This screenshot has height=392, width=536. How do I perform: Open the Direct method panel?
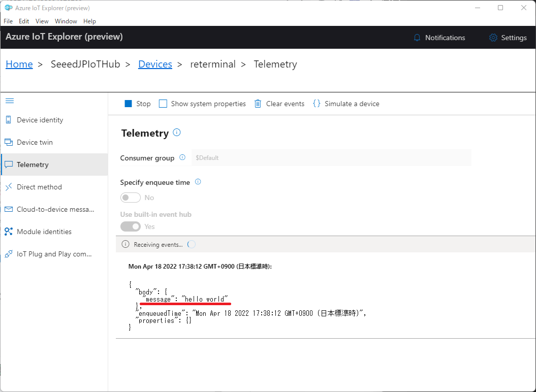coord(38,187)
